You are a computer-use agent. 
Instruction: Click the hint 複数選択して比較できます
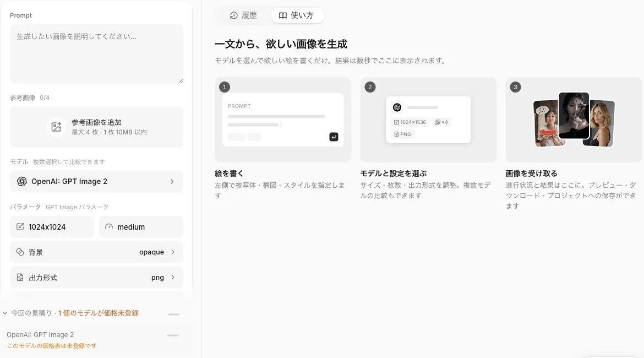(x=69, y=162)
